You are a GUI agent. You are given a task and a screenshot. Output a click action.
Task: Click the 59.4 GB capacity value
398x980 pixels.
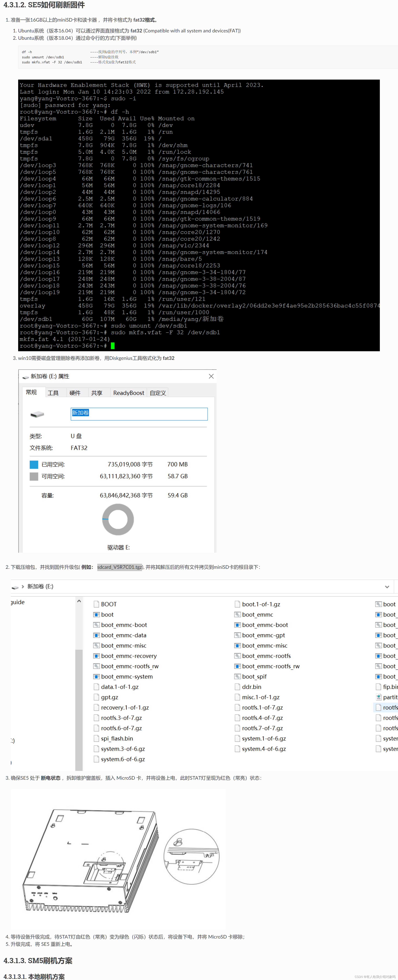pyautogui.click(x=178, y=495)
